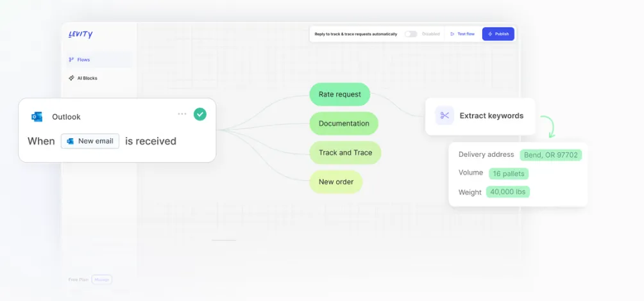Click Outlook icon inside New email chip
This screenshot has width=644, height=301.
tap(70, 141)
